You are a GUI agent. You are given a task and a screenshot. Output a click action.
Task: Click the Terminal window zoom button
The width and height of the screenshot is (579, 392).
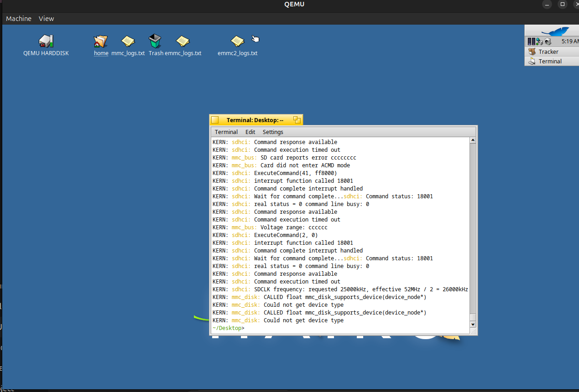pos(297,120)
